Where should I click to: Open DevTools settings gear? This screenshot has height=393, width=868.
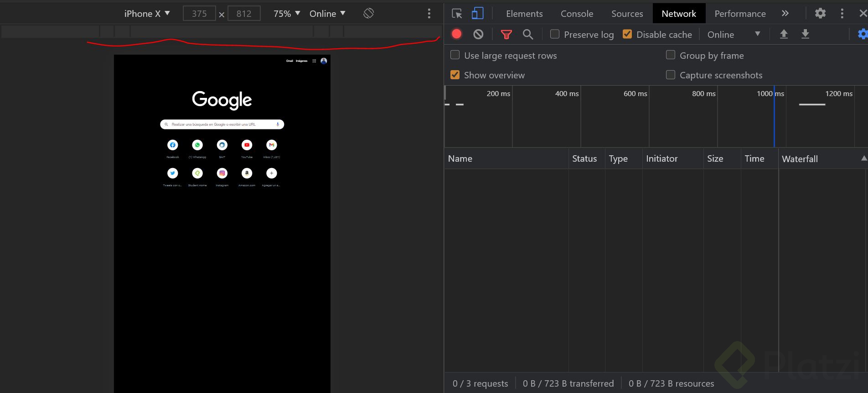point(820,14)
